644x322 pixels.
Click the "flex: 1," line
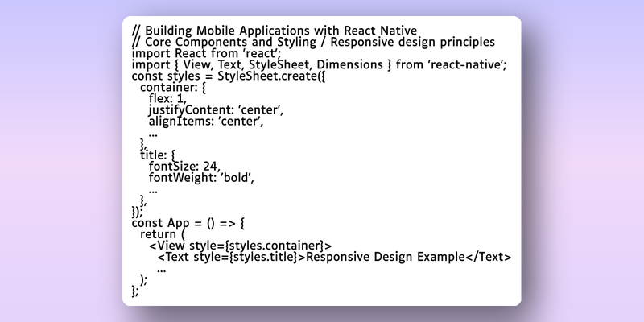[x=167, y=99]
